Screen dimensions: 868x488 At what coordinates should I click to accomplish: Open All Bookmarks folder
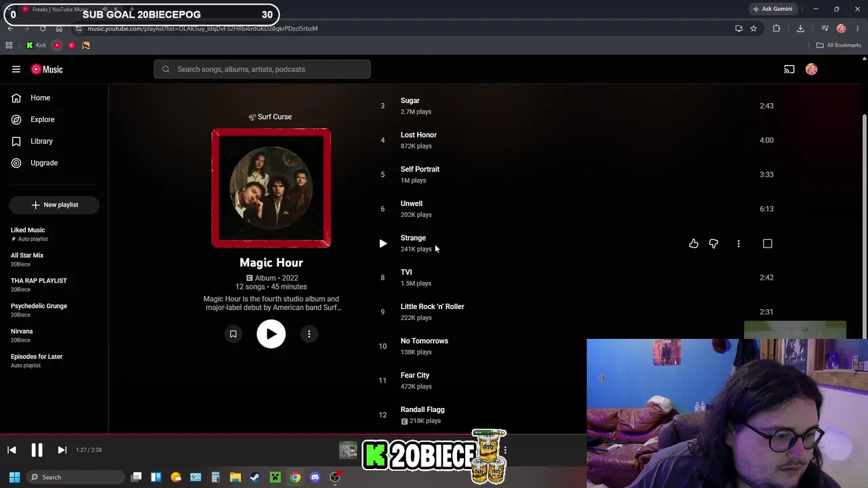tap(839, 45)
